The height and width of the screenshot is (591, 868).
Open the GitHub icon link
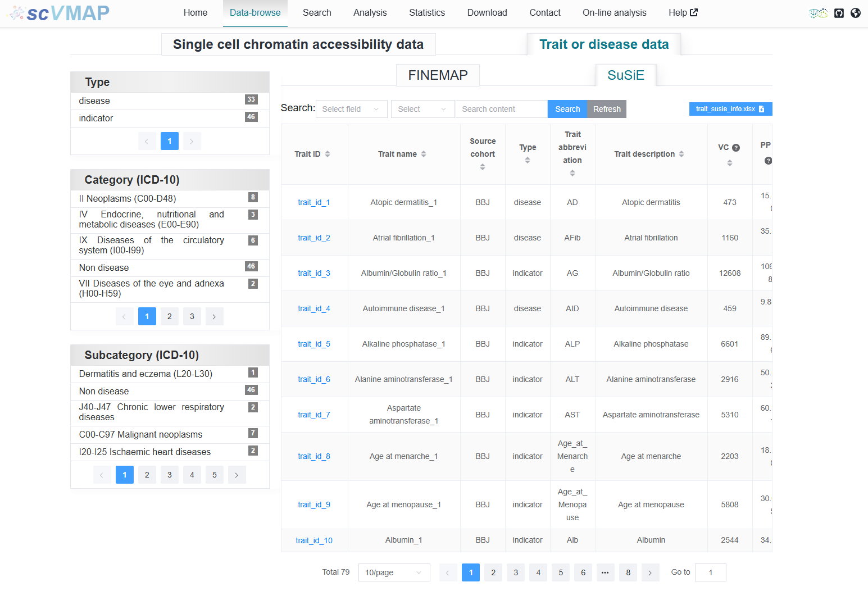[x=839, y=13]
